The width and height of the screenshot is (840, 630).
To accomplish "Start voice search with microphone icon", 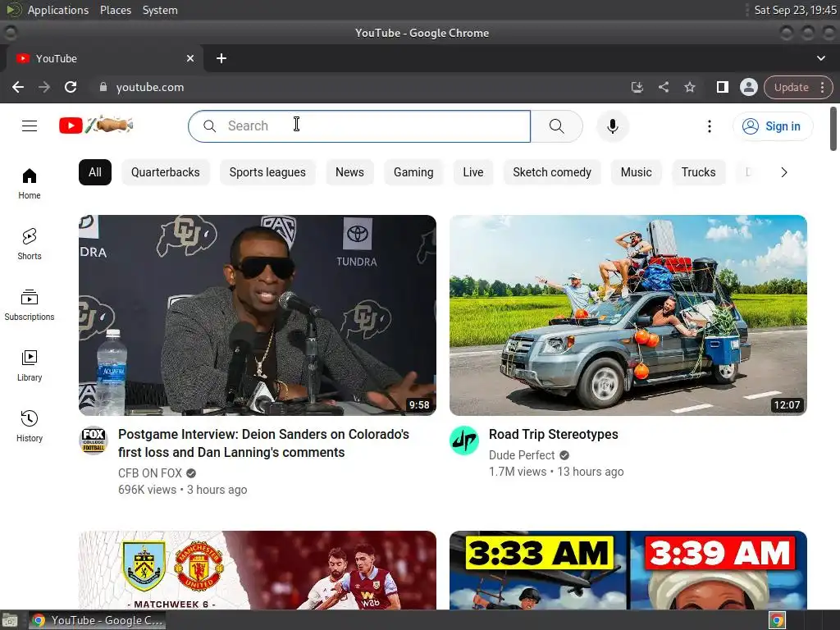I will (612, 126).
